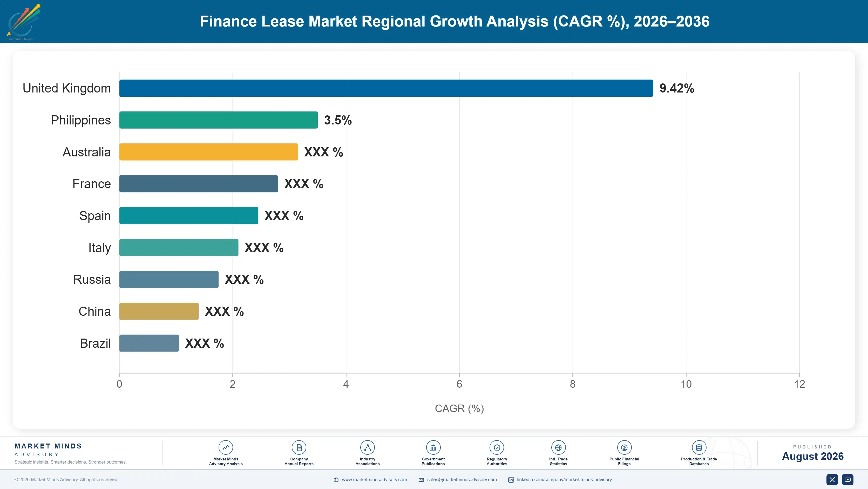The image size is (868, 489).
Task: Click the Market Minds Advisory Analysis icon
Action: [x=226, y=447]
